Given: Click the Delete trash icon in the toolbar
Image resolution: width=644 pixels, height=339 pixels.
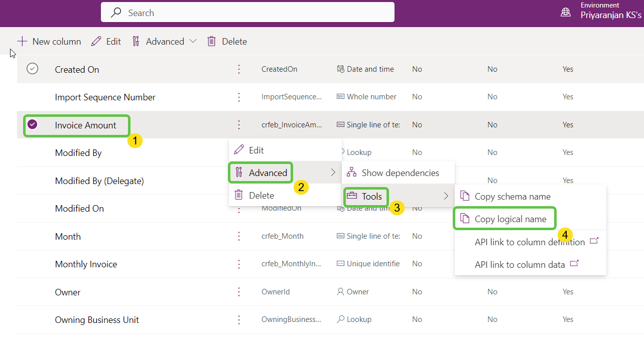Looking at the screenshot, I should point(211,41).
